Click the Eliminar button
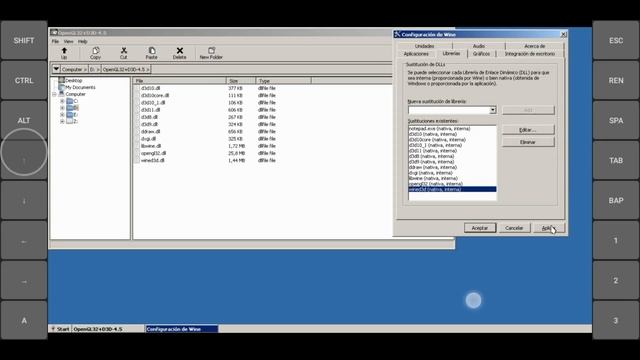The width and height of the screenshot is (640, 360). [x=528, y=142]
